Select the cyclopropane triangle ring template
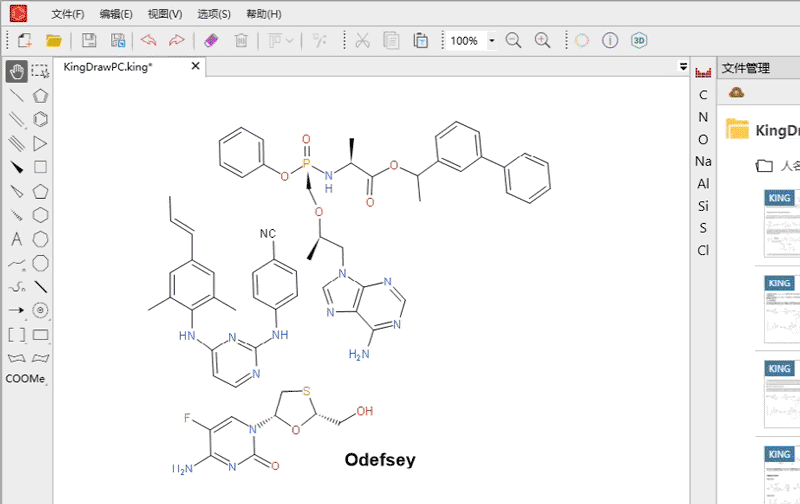Image resolution: width=800 pixels, height=504 pixels. coord(40,143)
